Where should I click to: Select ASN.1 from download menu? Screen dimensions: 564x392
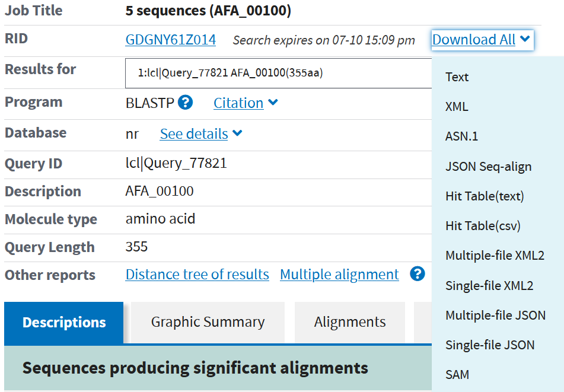click(x=461, y=136)
